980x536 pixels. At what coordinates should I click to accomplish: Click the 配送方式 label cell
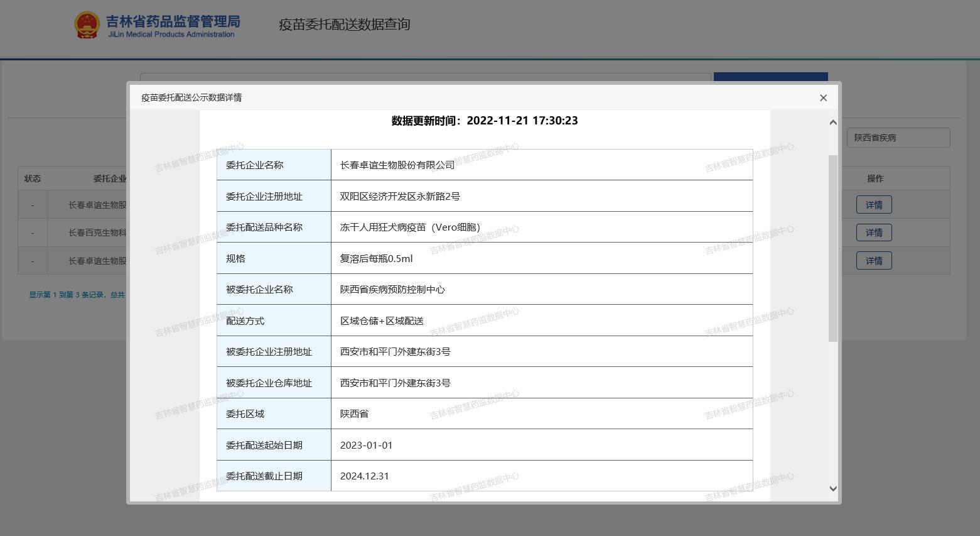(x=274, y=320)
